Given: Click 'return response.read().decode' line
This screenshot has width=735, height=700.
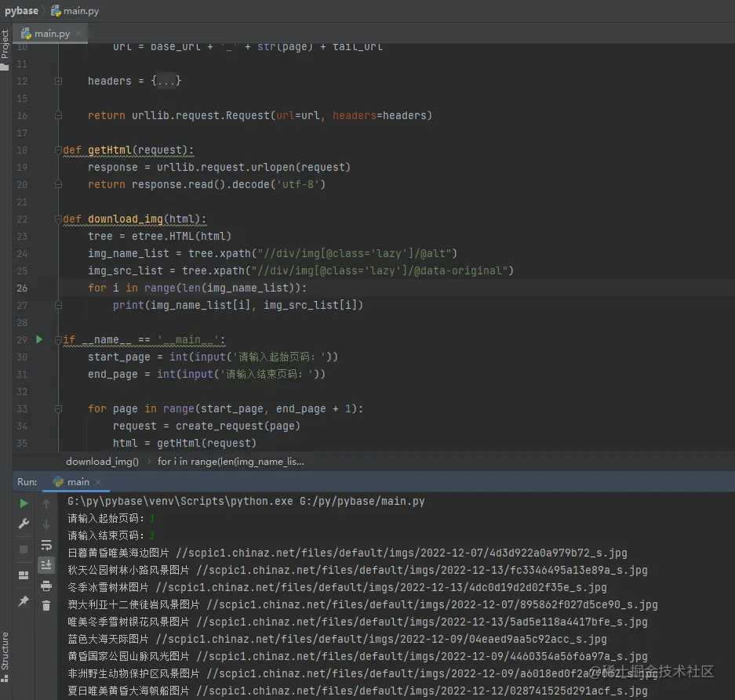Looking at the screenshot, I should click(206, 185).
